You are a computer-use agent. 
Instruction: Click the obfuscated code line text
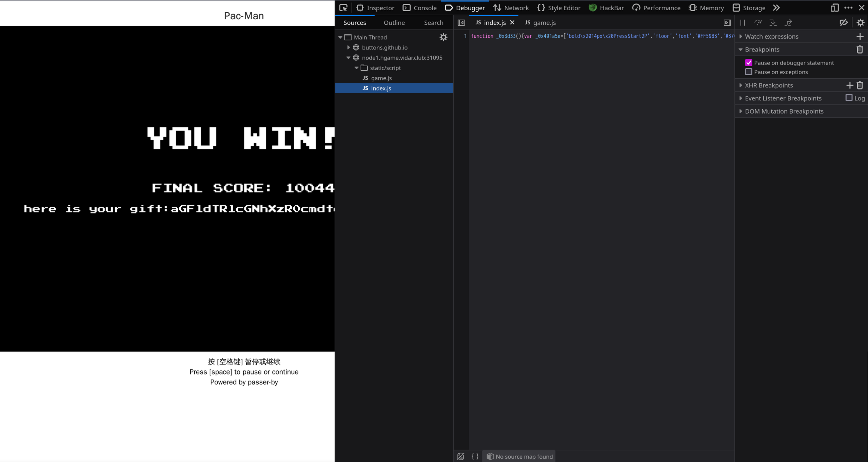602,36
